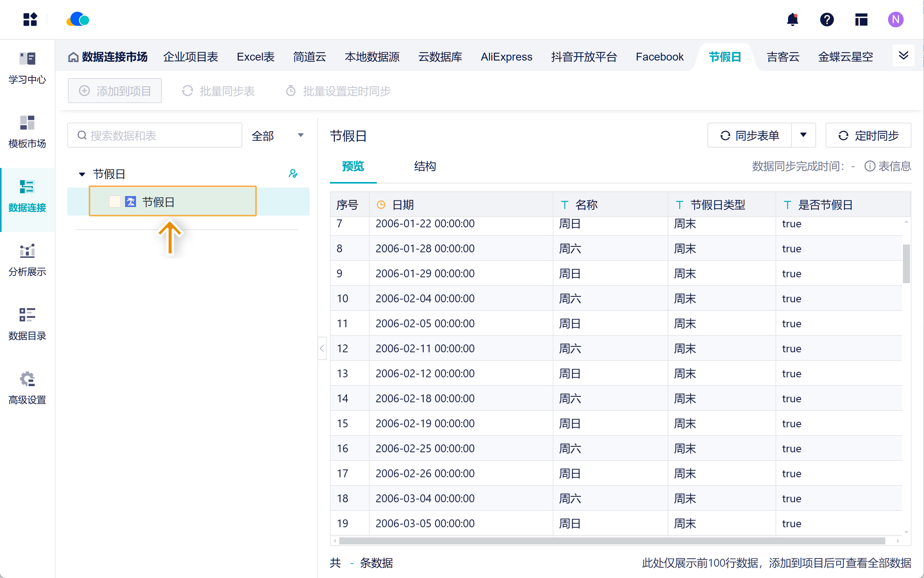Screen dimensions: 924x578
Task: Switch to the 结构 tab
Action: pos(424,166)
